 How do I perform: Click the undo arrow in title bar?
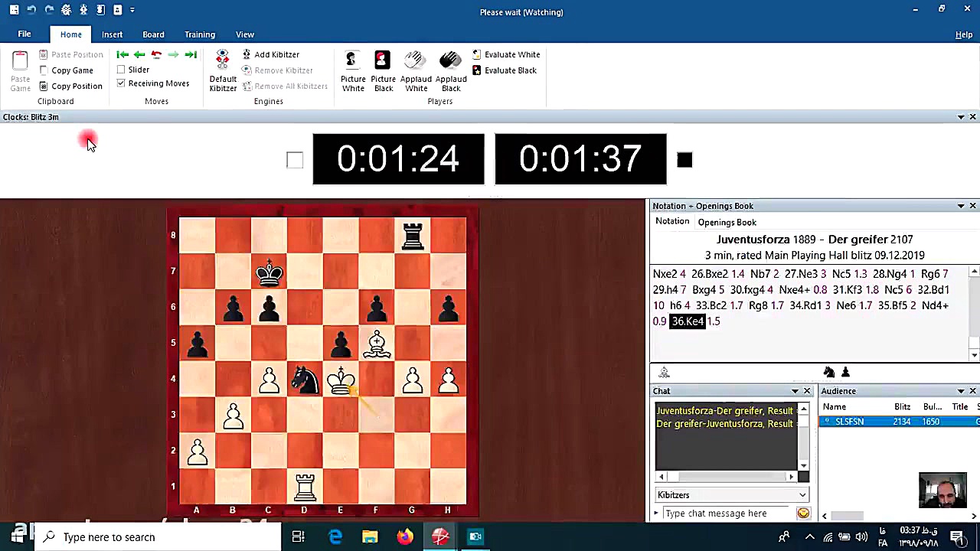coord(31,10)
